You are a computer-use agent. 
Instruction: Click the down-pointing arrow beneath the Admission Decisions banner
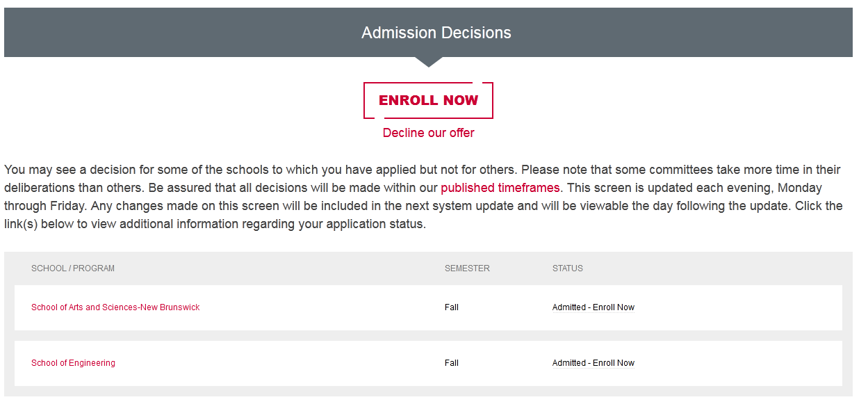(x=428, y=62)
